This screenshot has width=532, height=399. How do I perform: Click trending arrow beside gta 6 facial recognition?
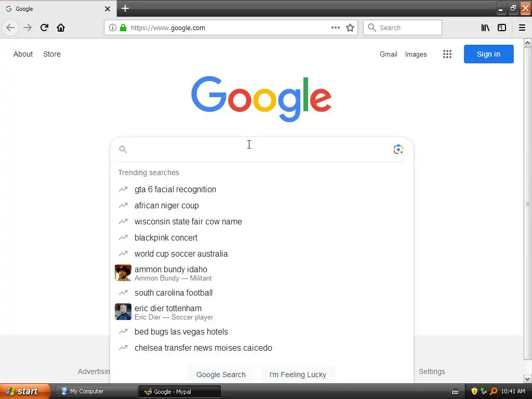[123, 189]
